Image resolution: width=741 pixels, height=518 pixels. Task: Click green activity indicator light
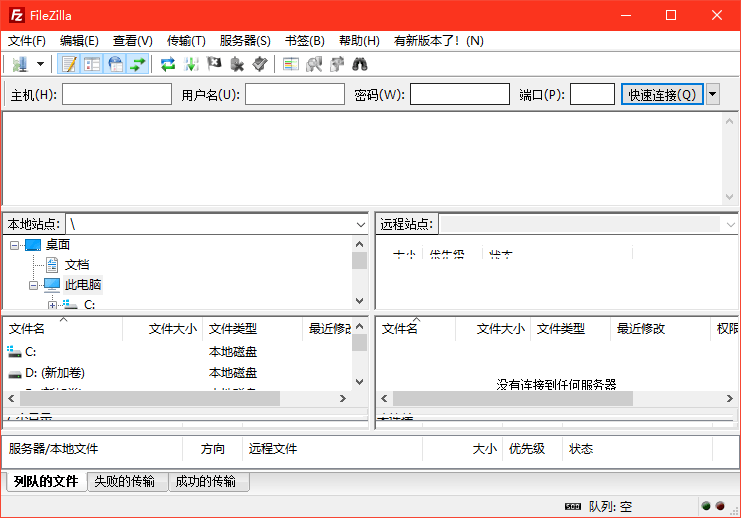[706, 506]
